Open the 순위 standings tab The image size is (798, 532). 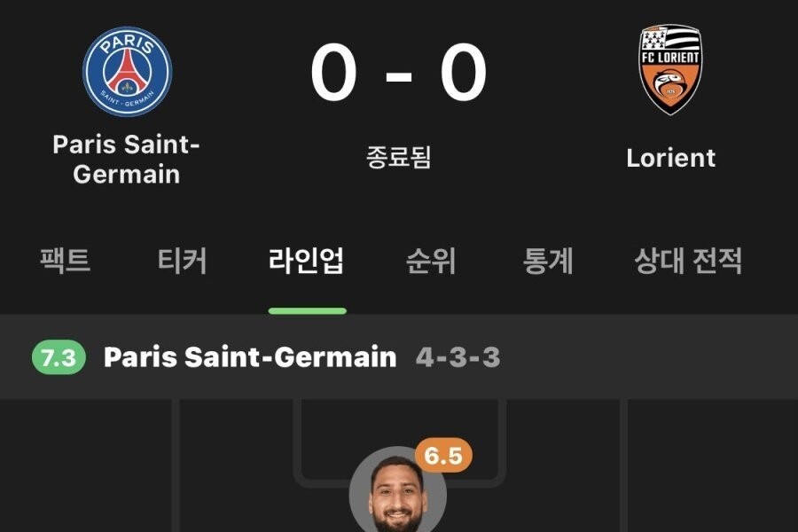431,261
